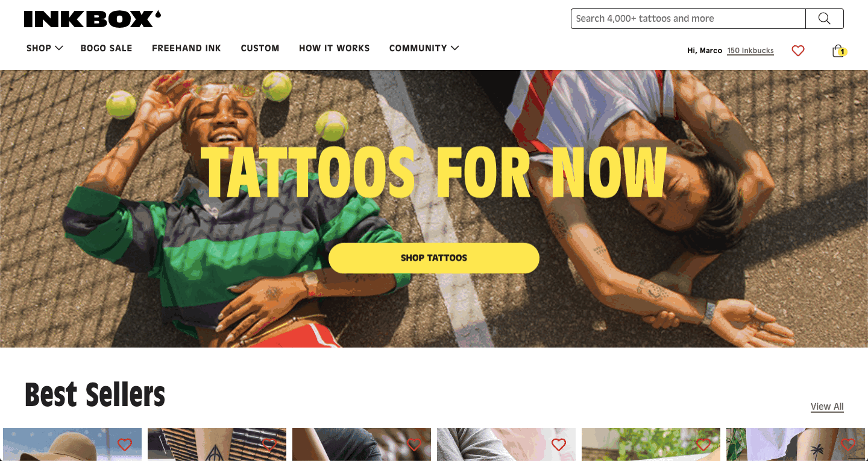Favorite the first Best Sellers product

tap(125, 445)
